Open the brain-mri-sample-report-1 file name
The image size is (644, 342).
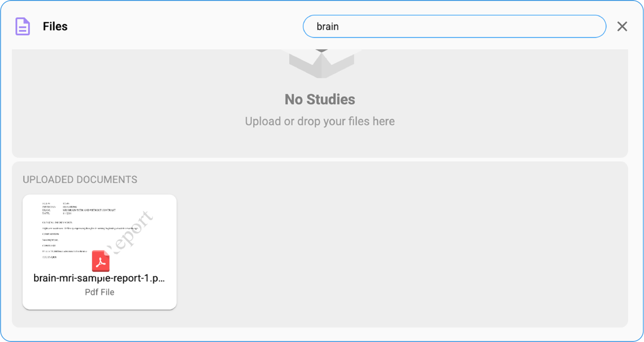[x=99, y=278]
